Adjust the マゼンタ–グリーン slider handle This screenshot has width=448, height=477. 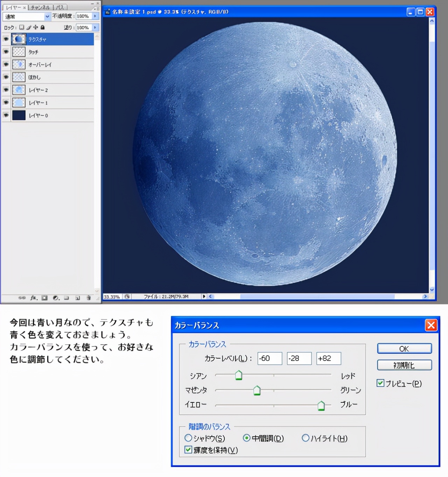coord(257,390)
